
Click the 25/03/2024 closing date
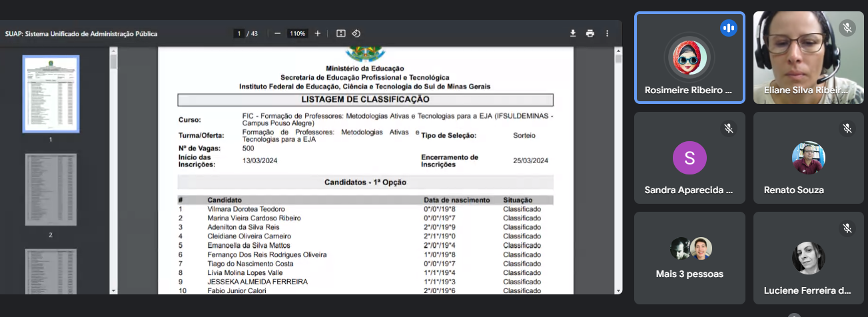pyautogui.click(x=531, y=160)
